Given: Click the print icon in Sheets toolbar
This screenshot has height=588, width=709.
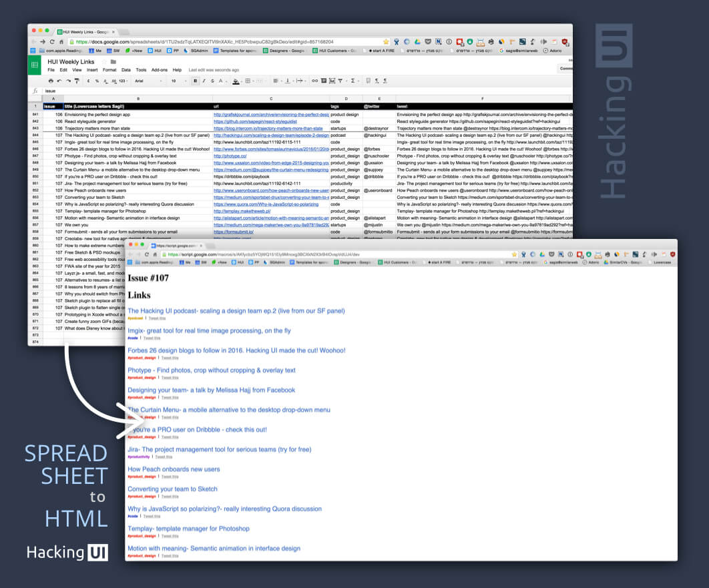Looking at the screenshot, I should [51, 81].
